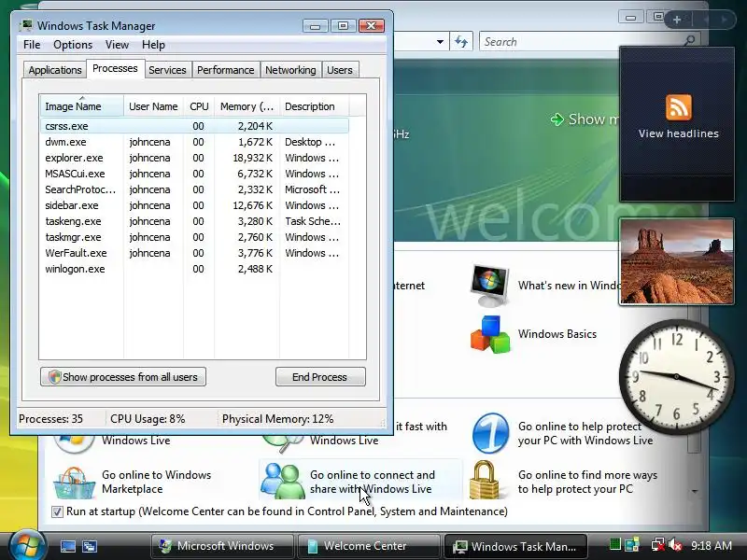Click Go online to Windows Marketplace link

click(156, 482)
